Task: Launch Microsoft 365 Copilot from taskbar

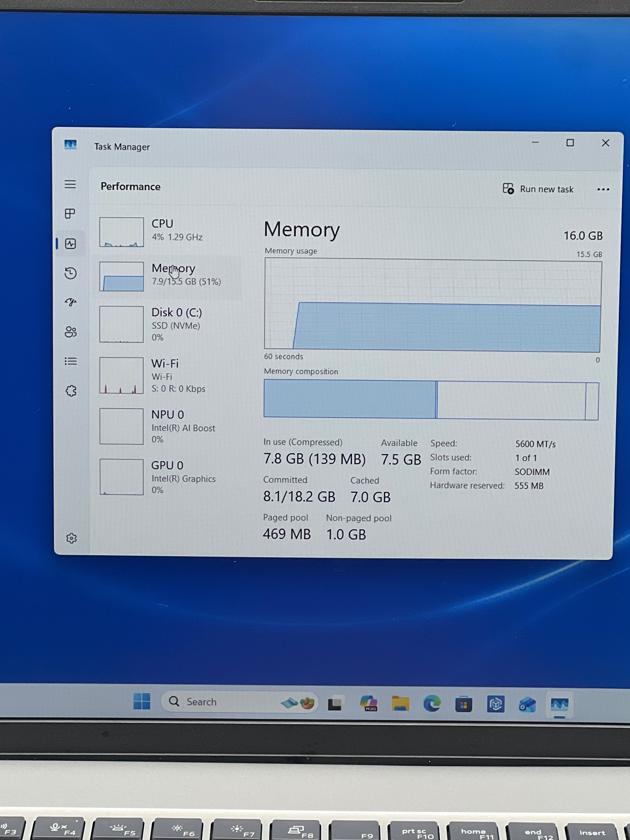Action: [x=368, y=703]
